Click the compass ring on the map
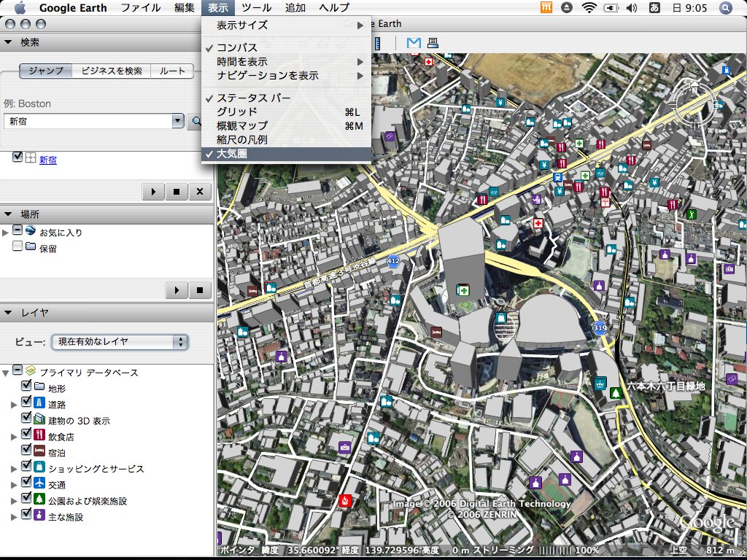 (x=694, y=104)
